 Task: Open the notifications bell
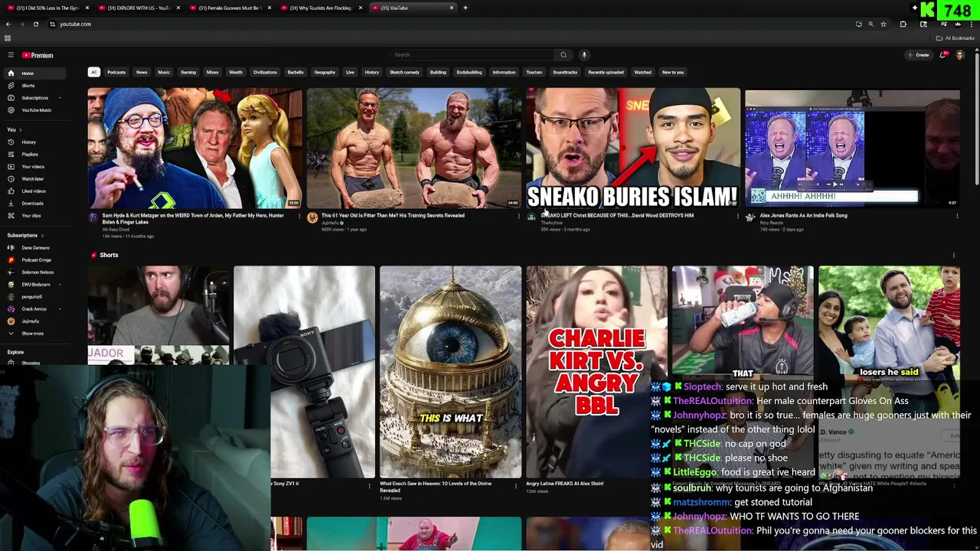(x=944, y=55)
